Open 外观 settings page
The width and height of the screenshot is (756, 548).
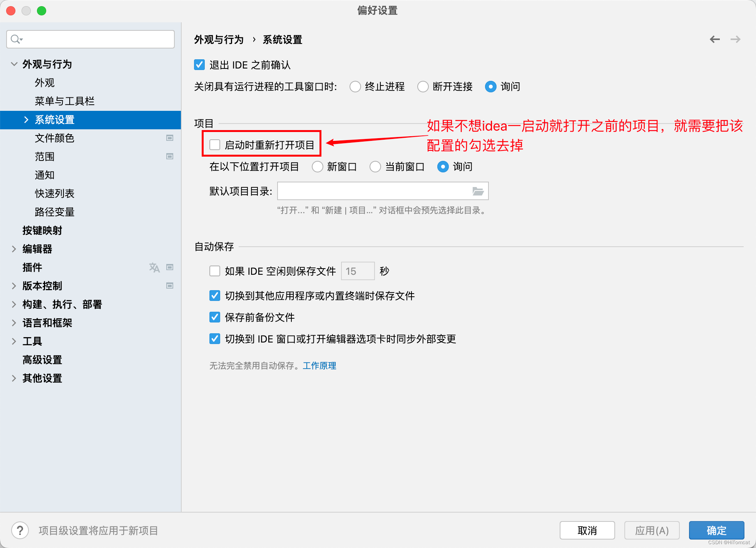tap(45, 83)
